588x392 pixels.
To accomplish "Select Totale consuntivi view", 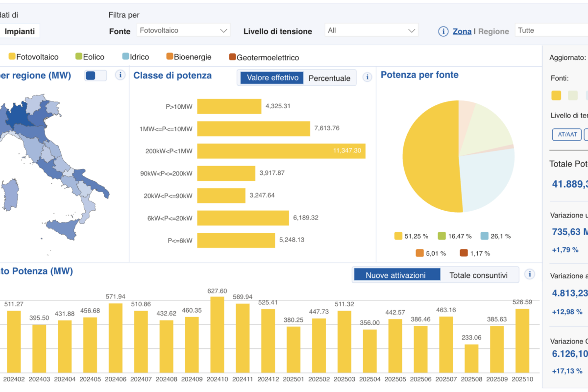I will pyautogui.click(x=478, y=275).
